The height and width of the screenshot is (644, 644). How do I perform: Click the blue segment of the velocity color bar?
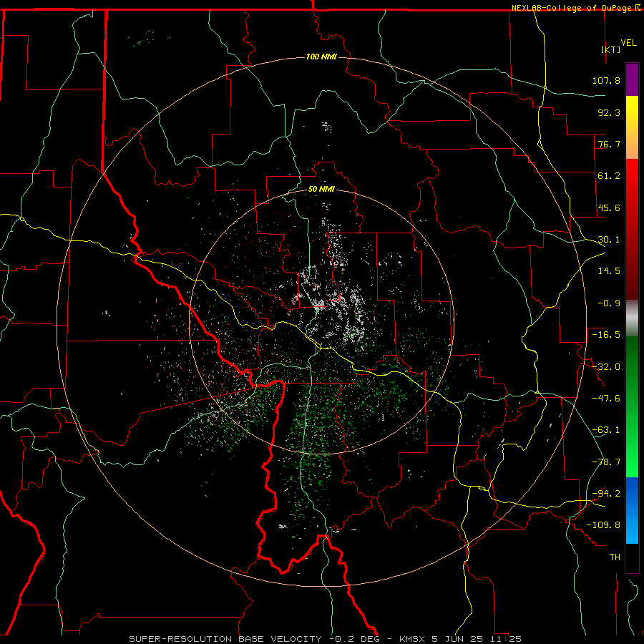click(632, 510)
